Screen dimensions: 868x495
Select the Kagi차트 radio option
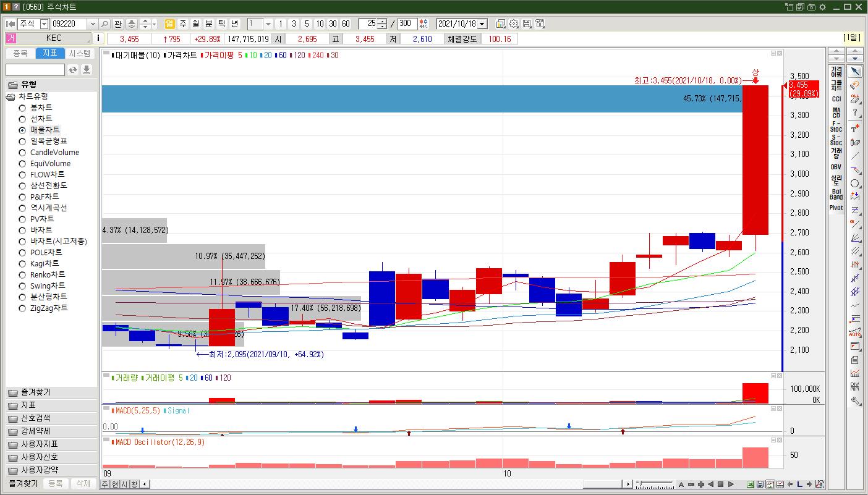(x=22, y=264)
